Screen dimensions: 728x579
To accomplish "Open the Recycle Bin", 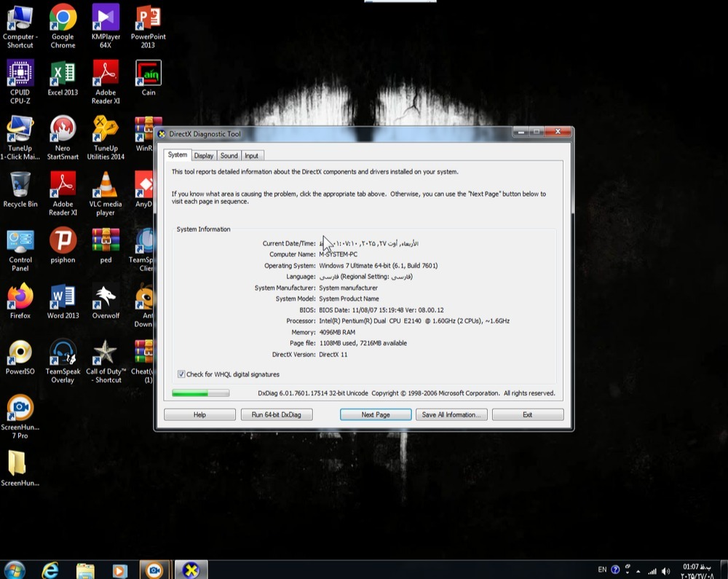I will pyautogui.click(x=20, y=189).
